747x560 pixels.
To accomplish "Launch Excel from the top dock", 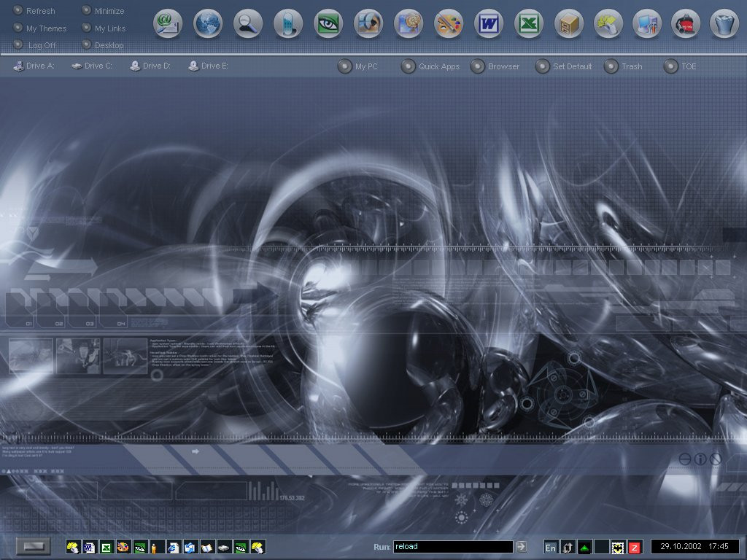I will pos(529,24).
